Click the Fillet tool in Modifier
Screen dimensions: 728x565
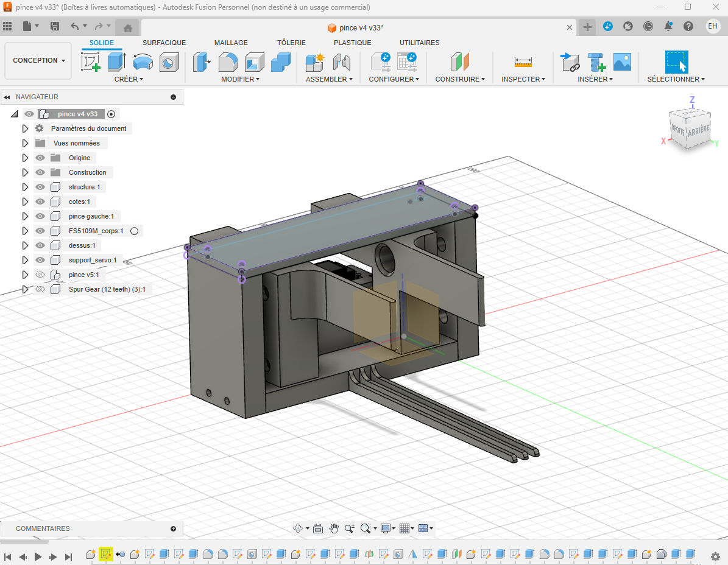228,62
